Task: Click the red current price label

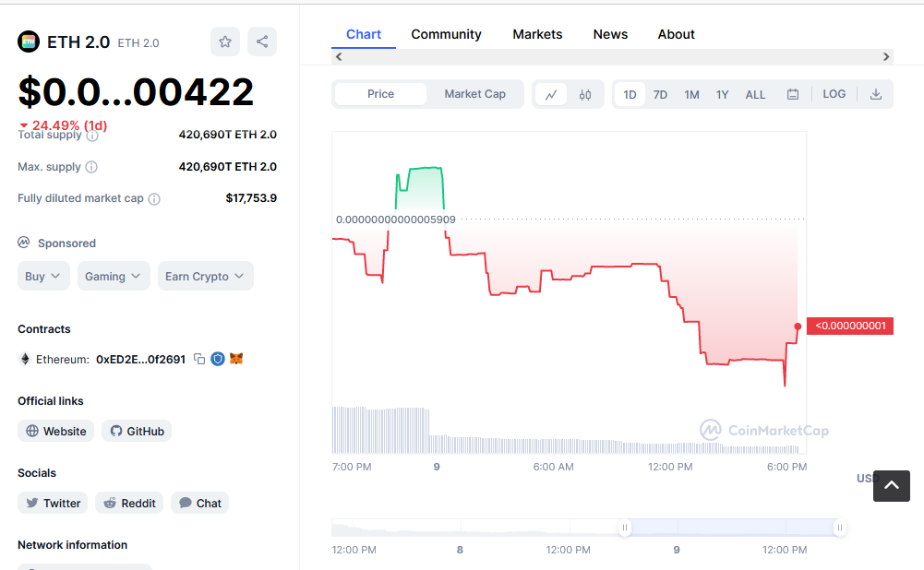Action: pos(850,326)
